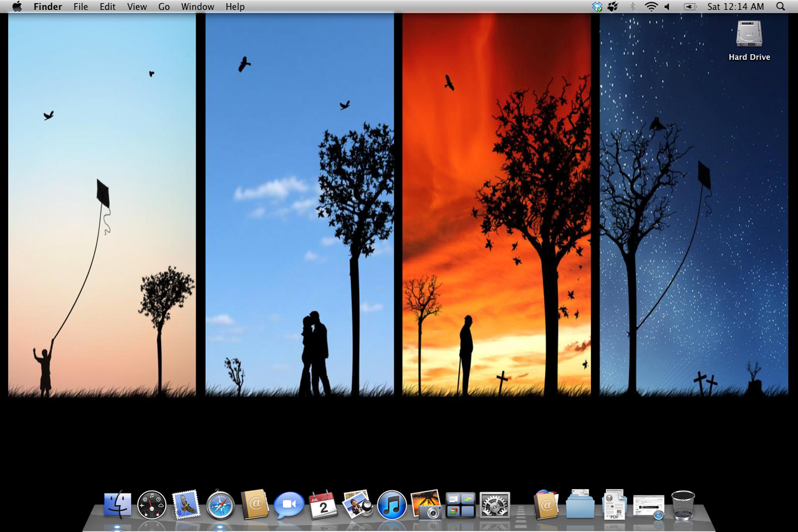This screenshot has width=798, height=532.
Task: Open the File menu
Action: point(80,7)
